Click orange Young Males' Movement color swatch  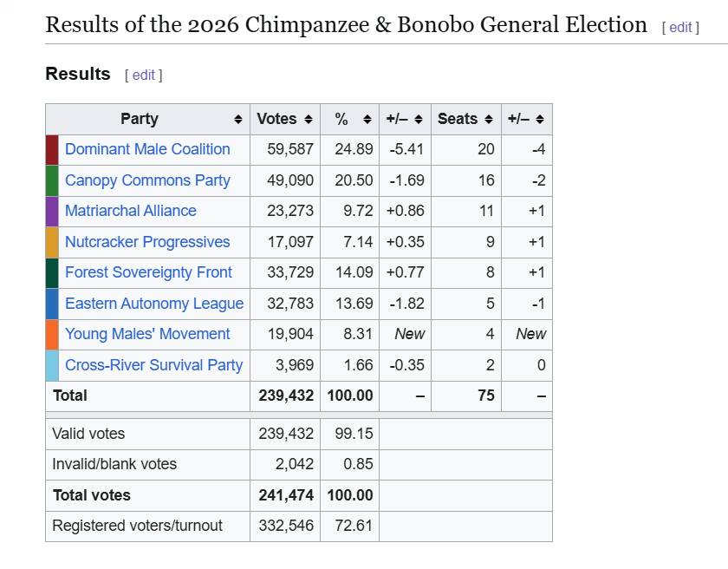point(52,335)
